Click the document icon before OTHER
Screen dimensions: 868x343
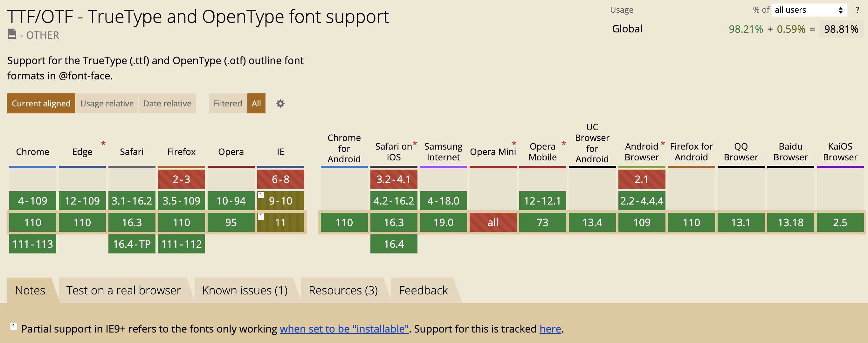coord(12,34)
